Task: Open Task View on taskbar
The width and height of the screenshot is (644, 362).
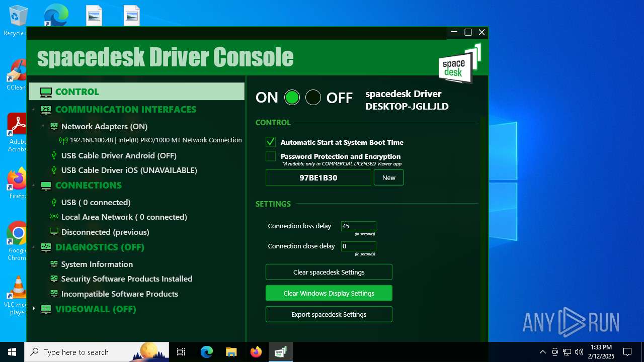Action: pos(181,352)
